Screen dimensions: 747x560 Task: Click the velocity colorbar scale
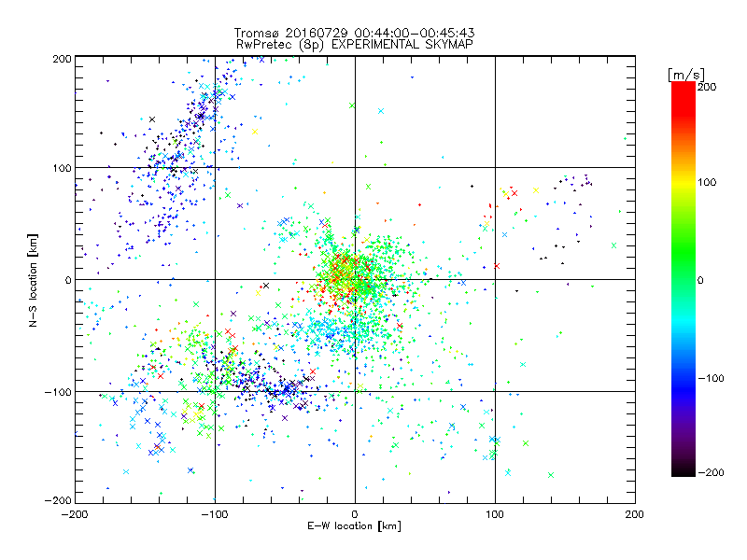point(684,279)
